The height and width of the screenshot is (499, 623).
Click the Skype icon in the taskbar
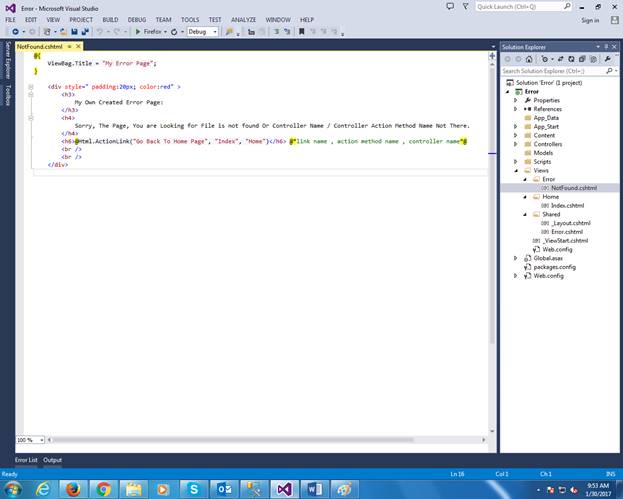194,488
